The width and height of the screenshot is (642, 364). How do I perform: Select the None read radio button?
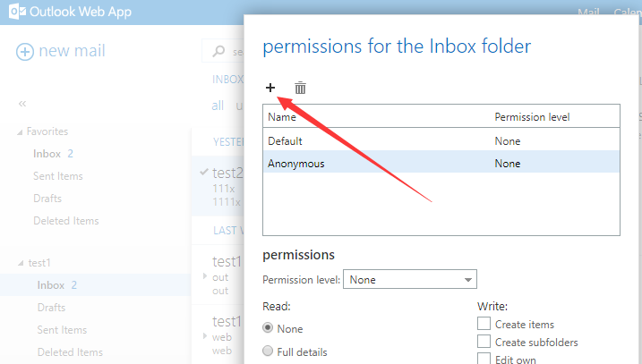coord(268,328)
